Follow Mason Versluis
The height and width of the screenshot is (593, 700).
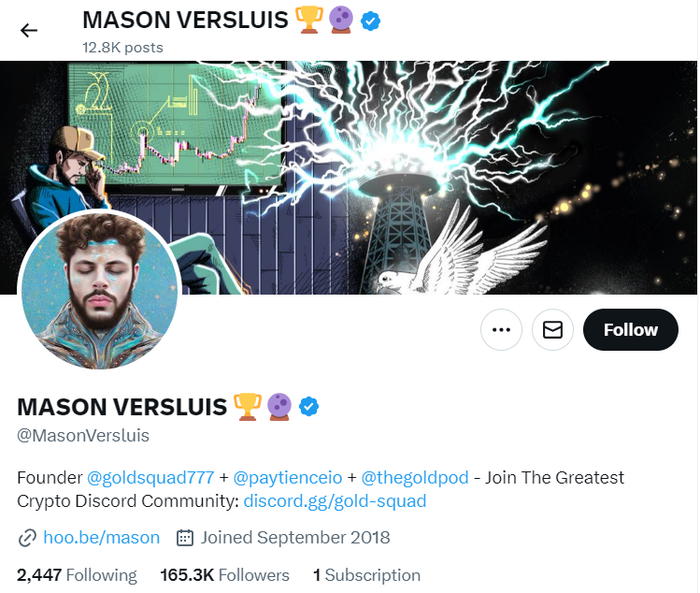point(630,330)
